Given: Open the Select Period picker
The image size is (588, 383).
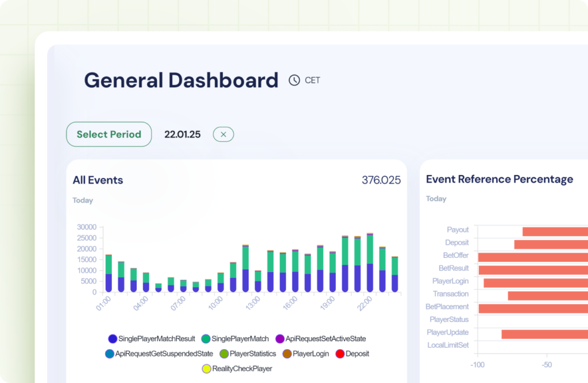Looking at the screenshot, I should 109,134.
